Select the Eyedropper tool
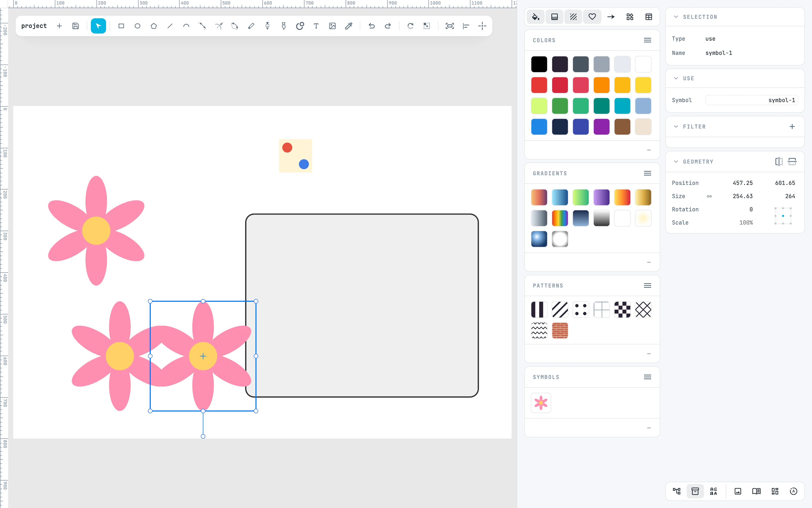 coord(349,26)
